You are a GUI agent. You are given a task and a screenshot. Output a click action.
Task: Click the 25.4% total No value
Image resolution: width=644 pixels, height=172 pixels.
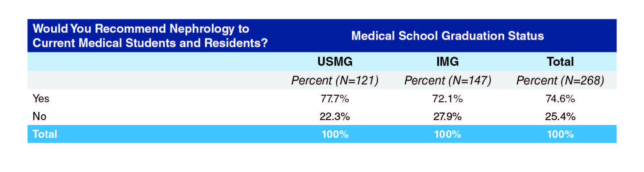click(560, 117)
